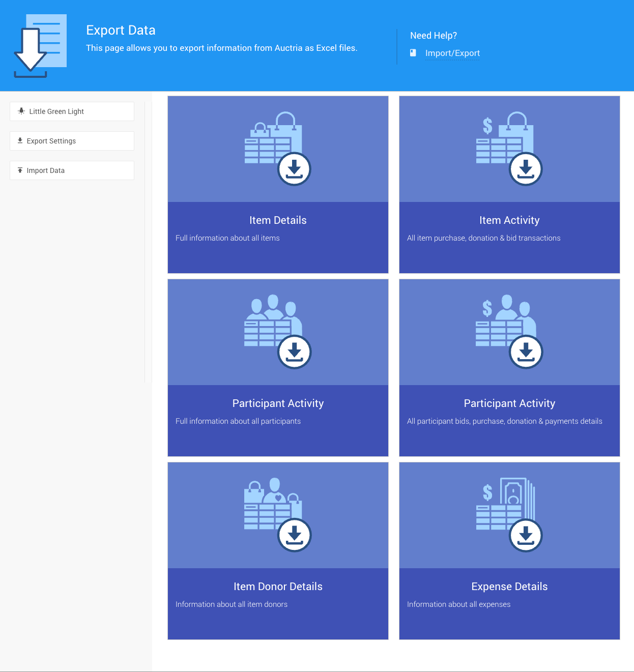
Task: Click the three-person participants export icon
Action: click(277, 331)
